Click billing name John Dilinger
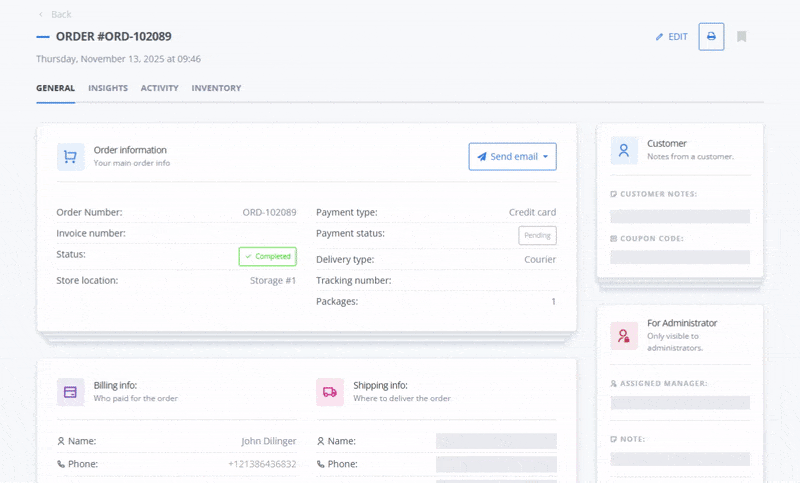Image resolution: width=800 pixels, height=483 pixels. pyautogui.click(x=269, y=441)
